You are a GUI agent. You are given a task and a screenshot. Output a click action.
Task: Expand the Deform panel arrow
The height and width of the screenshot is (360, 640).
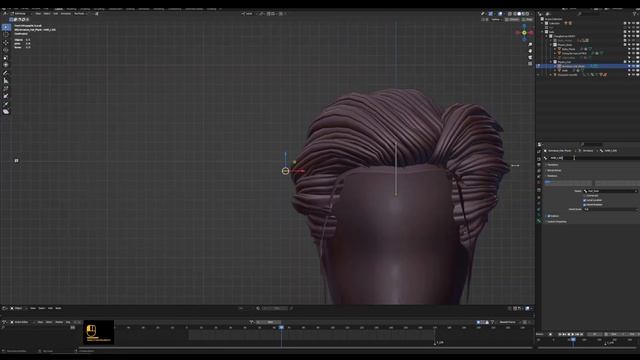pos(546,216)
